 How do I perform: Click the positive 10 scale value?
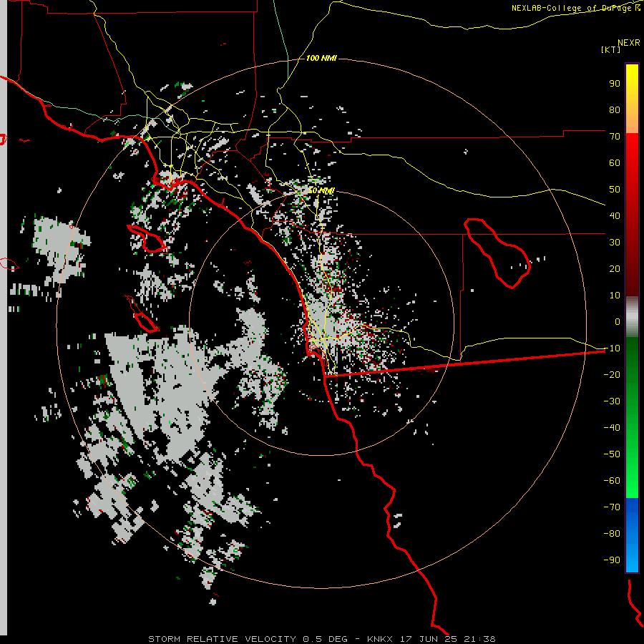[615, 296]
